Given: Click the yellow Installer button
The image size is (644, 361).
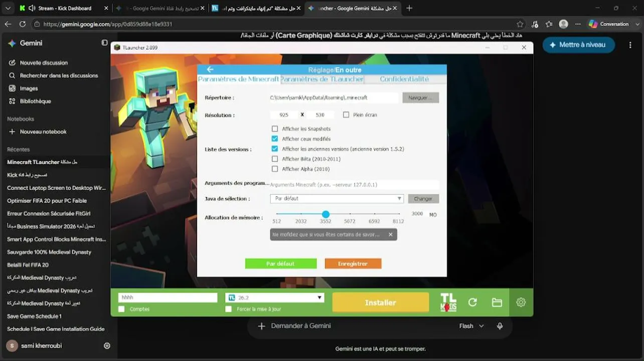Looking at the screenshot, I should pos(381,302).
